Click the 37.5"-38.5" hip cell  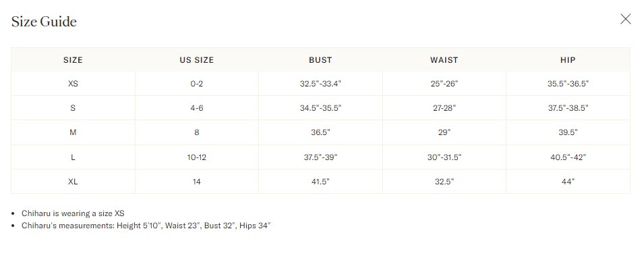(x=568, y=108)
